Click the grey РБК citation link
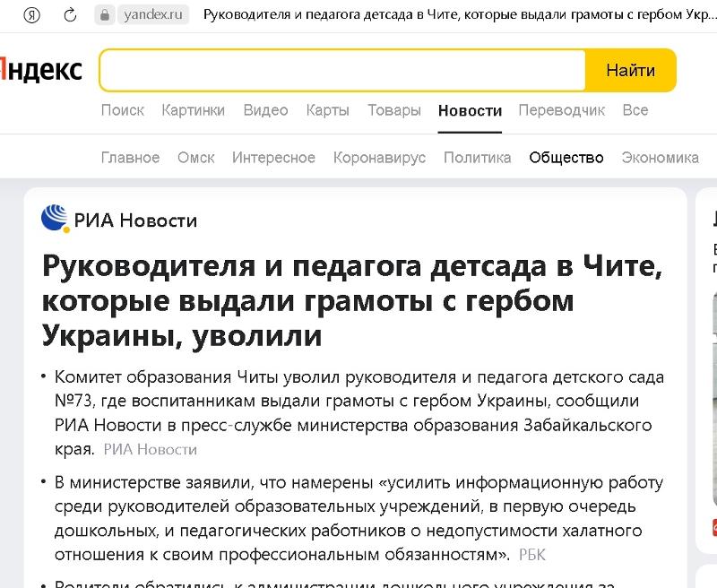This screenshot has width=717, height=588. pos(532,555)
